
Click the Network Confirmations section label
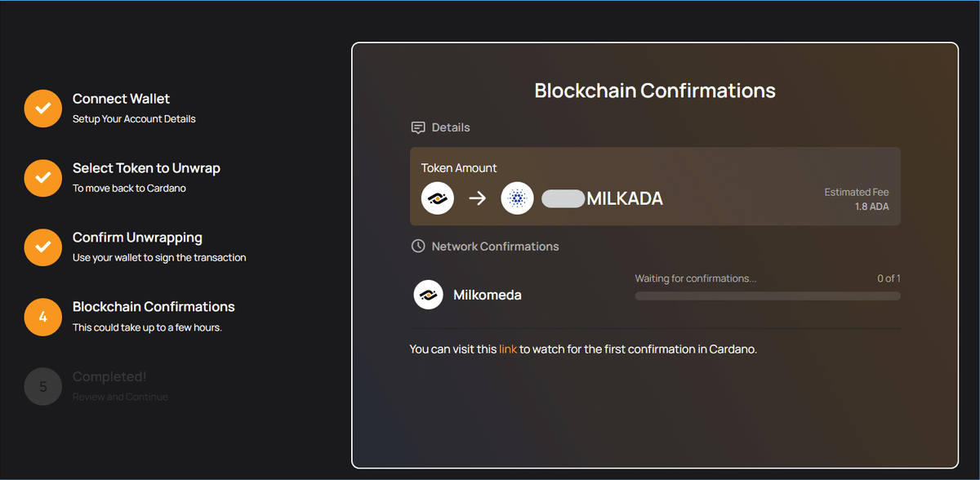coord(495,247)
